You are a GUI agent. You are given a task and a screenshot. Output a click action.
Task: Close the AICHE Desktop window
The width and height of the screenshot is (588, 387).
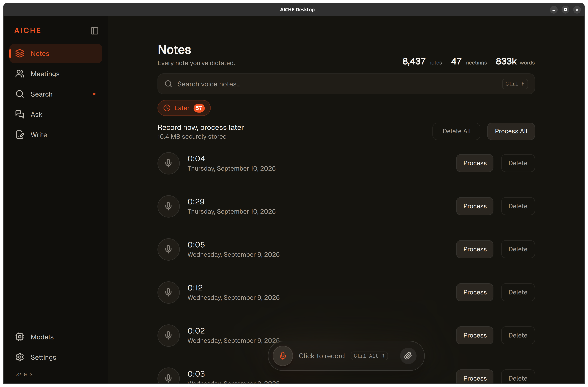coord(577,10)
